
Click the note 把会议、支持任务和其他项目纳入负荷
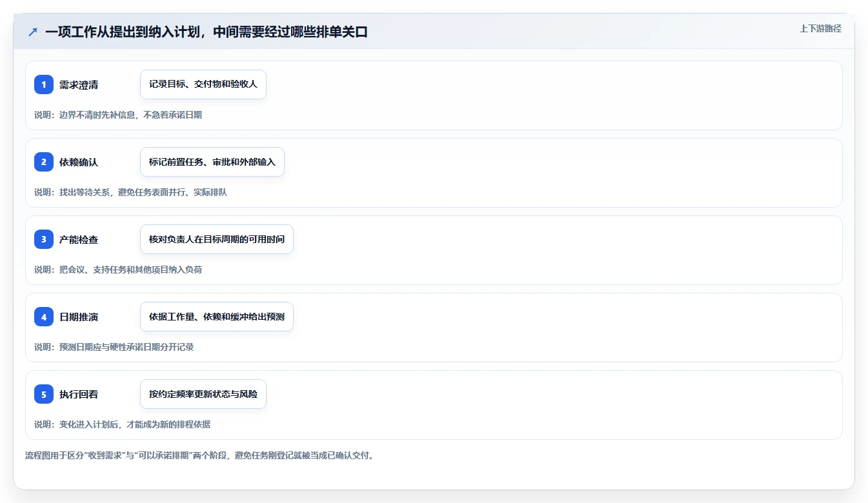pyautogui.click(x=130, y=270)
